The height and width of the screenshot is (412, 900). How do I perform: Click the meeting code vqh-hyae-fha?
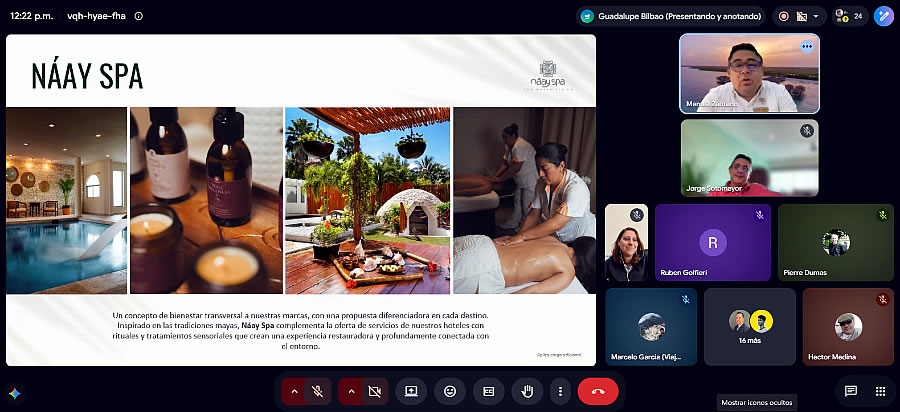click(x=96, y=16)
